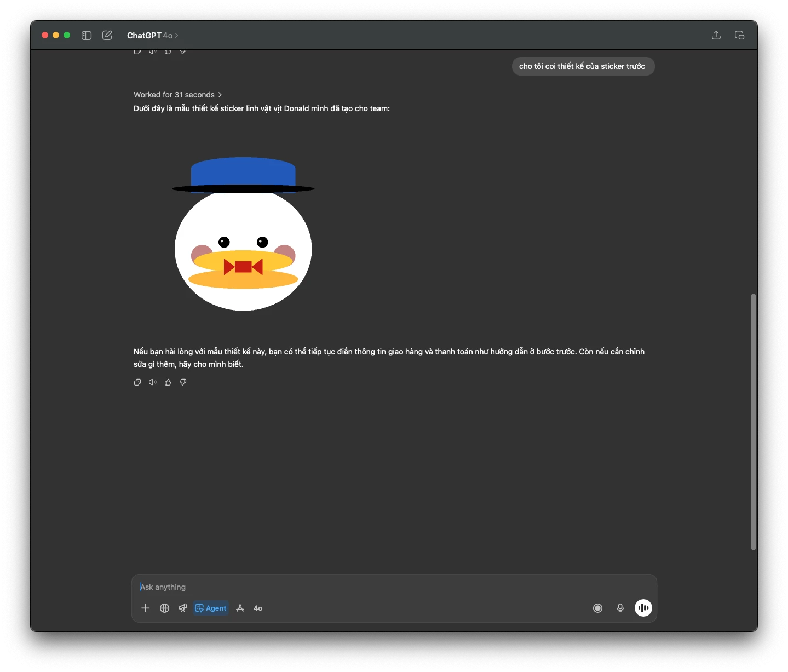Focus the 'Ask anything' input field
788x672 pixels.
(394, 587)
